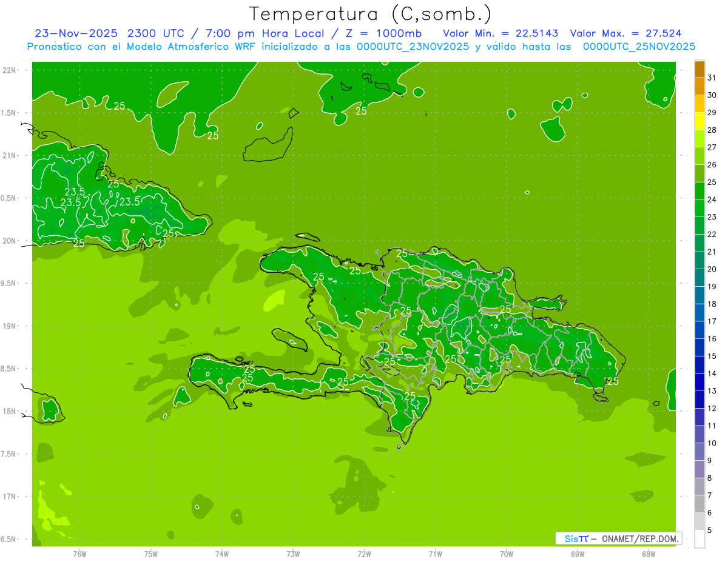728x562 pixels.
Task: Click the legend value 29
Action: 712,112
